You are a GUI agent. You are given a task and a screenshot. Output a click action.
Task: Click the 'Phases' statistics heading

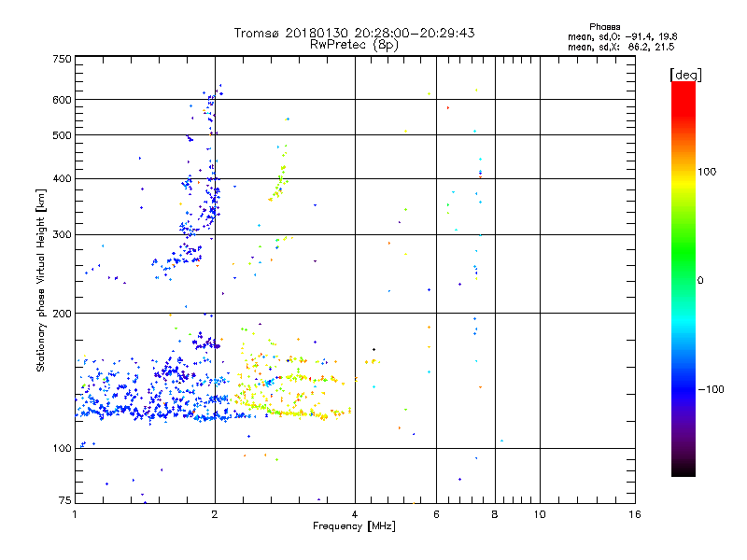point(604,27)
